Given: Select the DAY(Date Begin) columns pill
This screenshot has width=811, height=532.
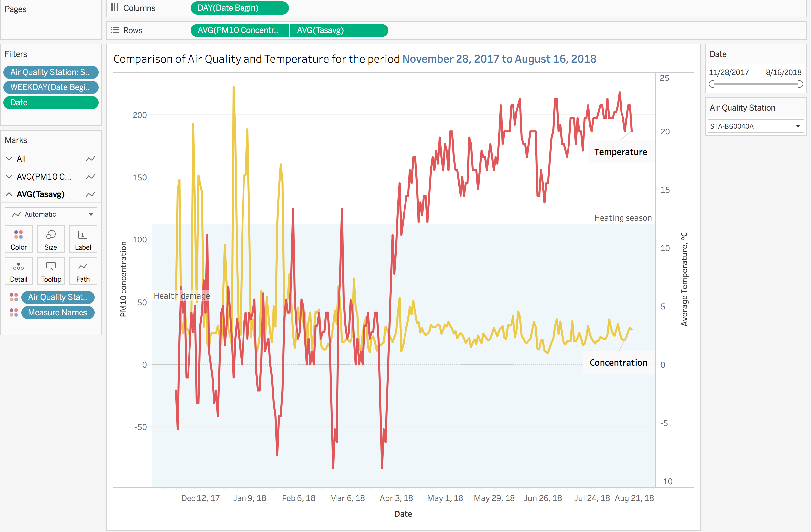Looking at the screenshot, I should coord(240,8).
